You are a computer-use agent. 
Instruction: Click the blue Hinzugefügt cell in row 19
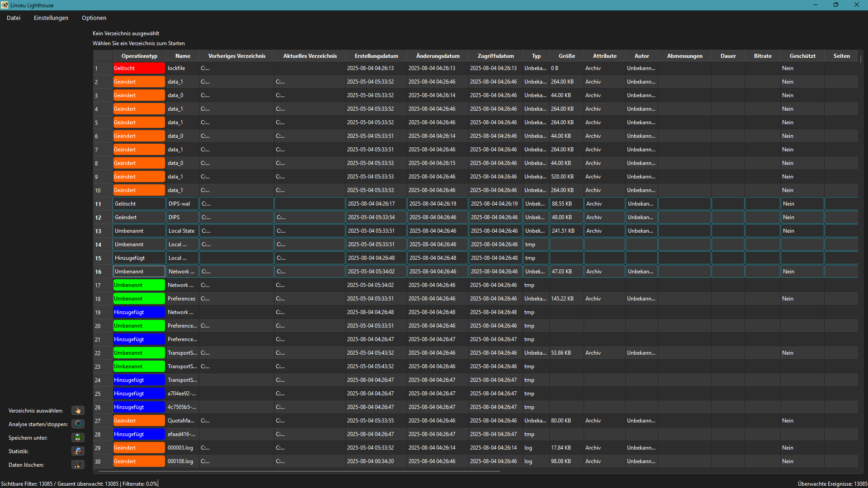(x=139, y=312)
